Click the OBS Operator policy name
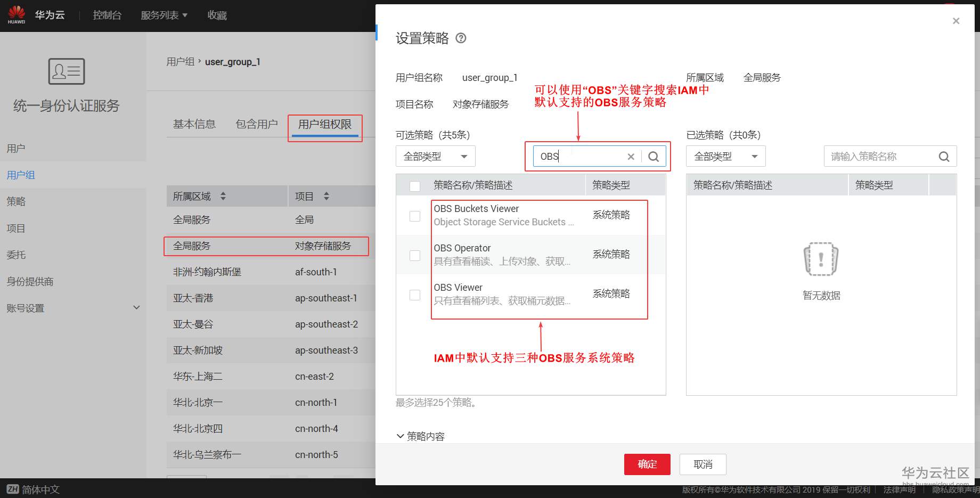This screenshot has height=498, width=980. [462, 248]
